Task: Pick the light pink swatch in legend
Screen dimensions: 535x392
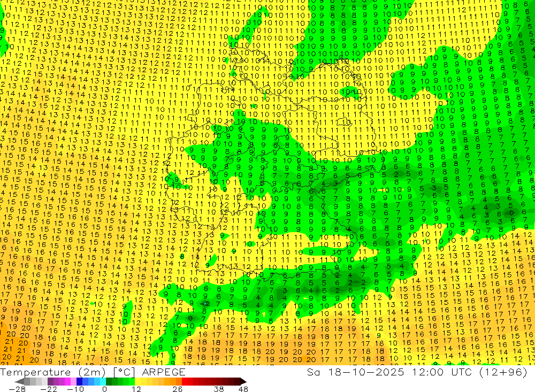Action: pos(73,381)
